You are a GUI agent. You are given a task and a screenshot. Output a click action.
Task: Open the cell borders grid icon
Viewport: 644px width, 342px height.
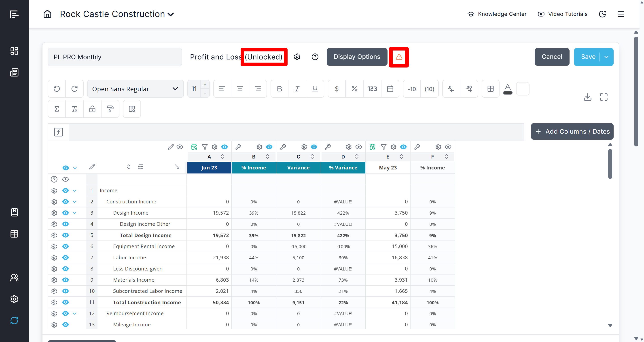[490, 89]
